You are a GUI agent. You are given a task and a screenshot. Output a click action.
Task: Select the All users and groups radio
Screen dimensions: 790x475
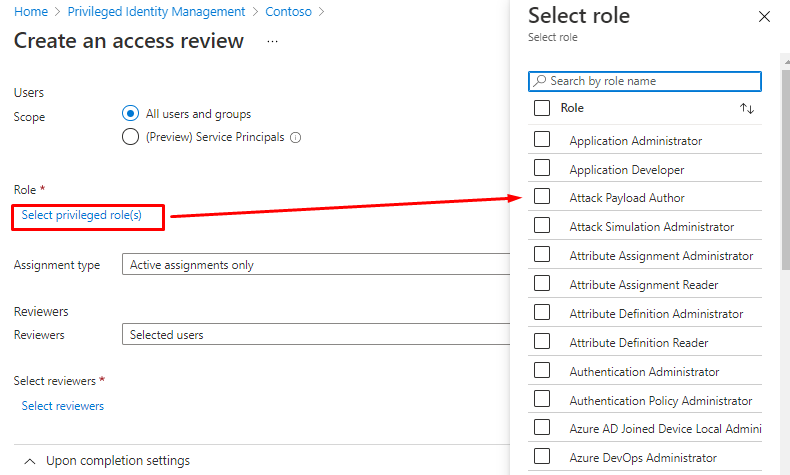130,114
